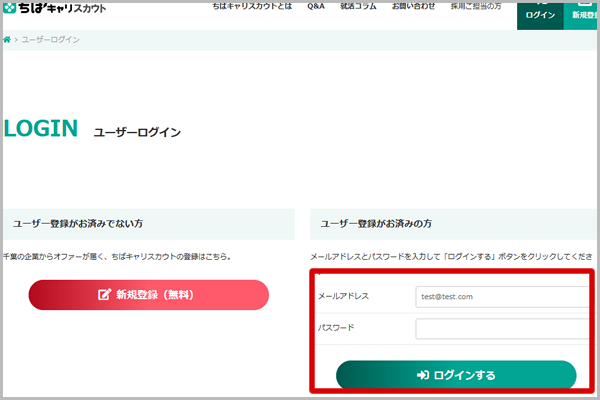Open ちばキャリスカウトとは menu item
The width and height of the screenshot is (600, 400).
[x=252, y=6]
